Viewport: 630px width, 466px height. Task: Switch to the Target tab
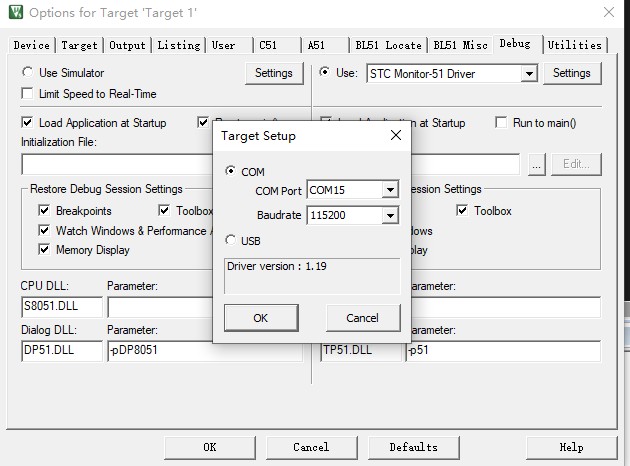pyautogui.click(x=79, y=45)
